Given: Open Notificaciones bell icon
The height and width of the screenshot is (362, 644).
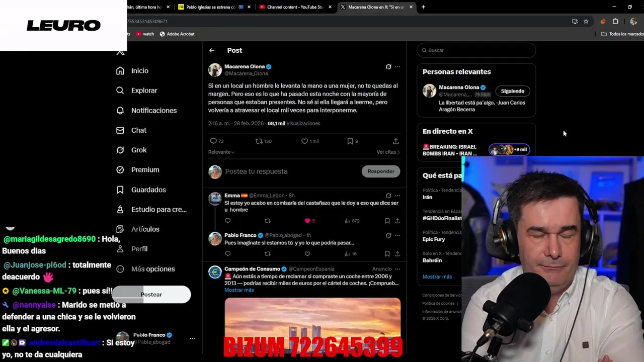Looking at the screenshot, I should click(120, 111).
